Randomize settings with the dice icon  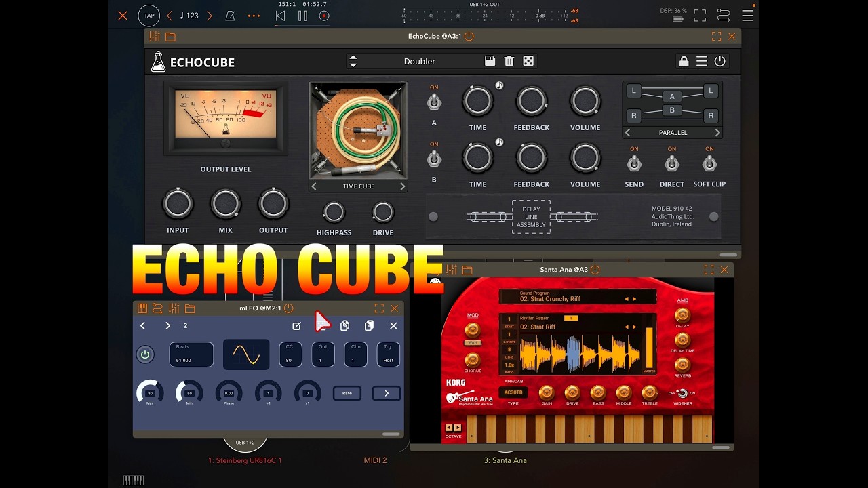pyautogui.click(x=528, y=61)
